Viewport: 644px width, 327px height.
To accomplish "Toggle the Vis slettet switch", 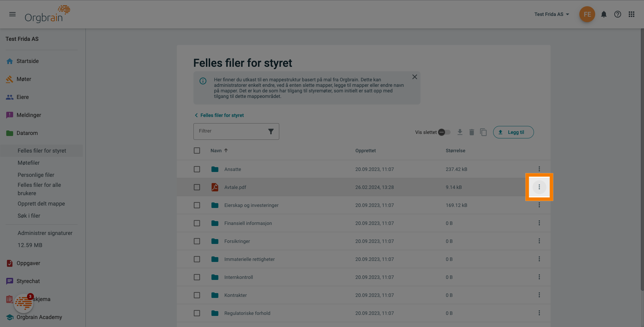I will 444,132.
